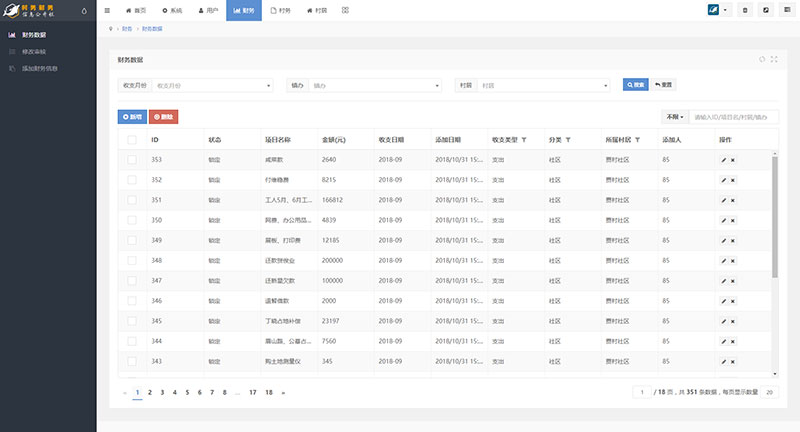Delete row 350 using the X icon
The image size is (800, 432).
pos(733,220)
